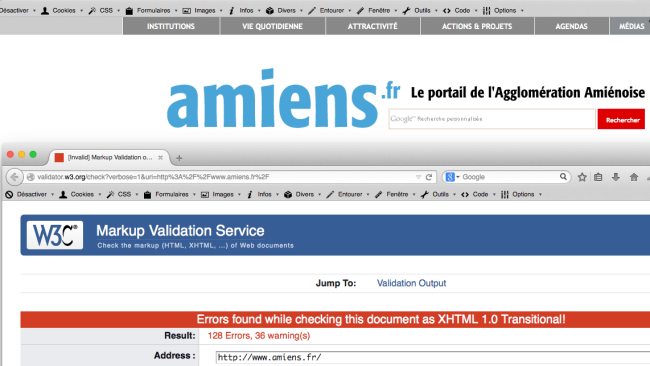This screenshot has width=650, height=366.
Task: Go to home via house icon
Action: point(633,177)
